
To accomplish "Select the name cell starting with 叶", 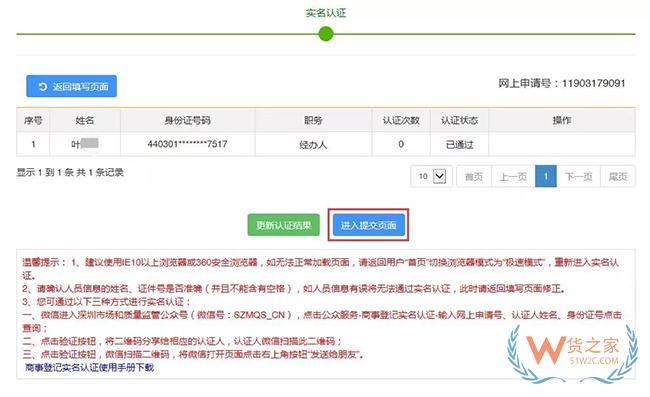I will pyautogui.click(x=85, y=144).
